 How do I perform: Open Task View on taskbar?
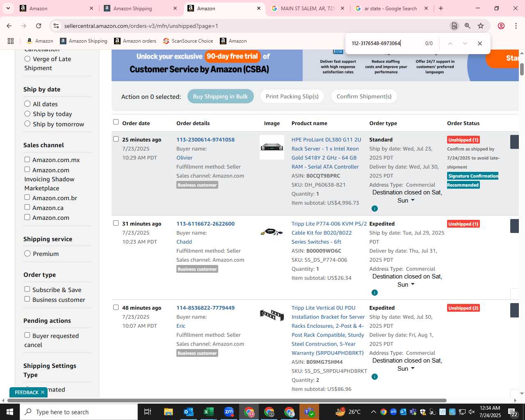(x=148, y=412)
